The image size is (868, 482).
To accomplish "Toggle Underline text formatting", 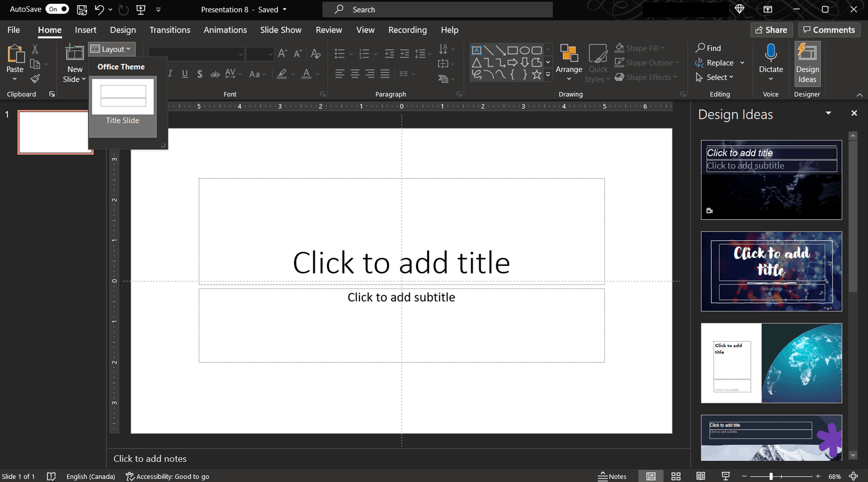I will [x=185, y=74].
